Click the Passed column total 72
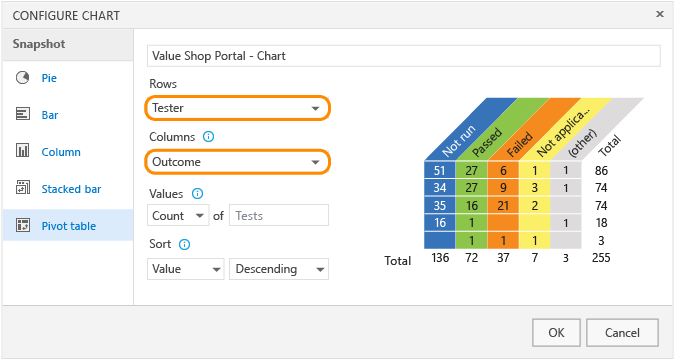This screenshot has height=360, width=675. point(471,258)
